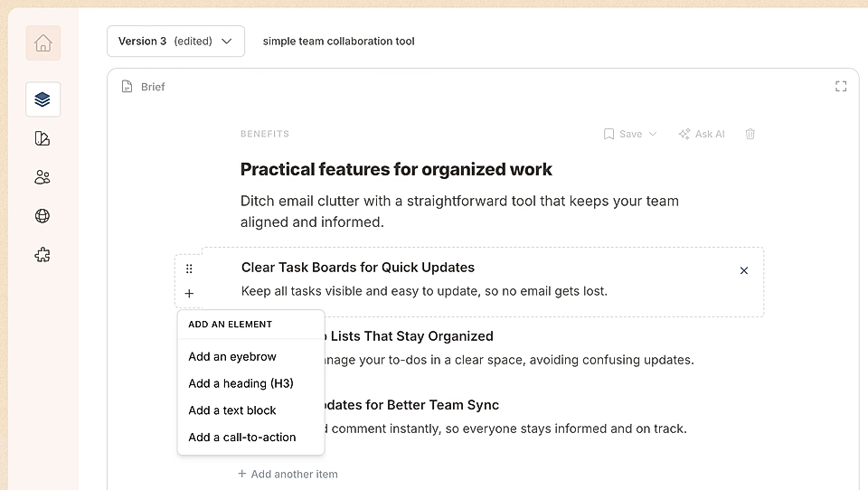The image size is (868, 490).
Task: Click the Ditch email clutter paragraph
Action: 459,212
